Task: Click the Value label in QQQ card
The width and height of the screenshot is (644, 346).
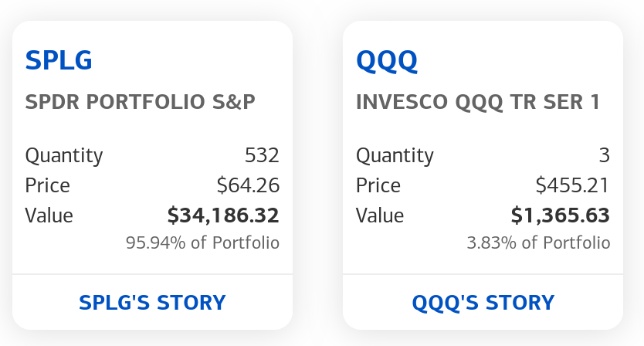Action: point(380,215)
